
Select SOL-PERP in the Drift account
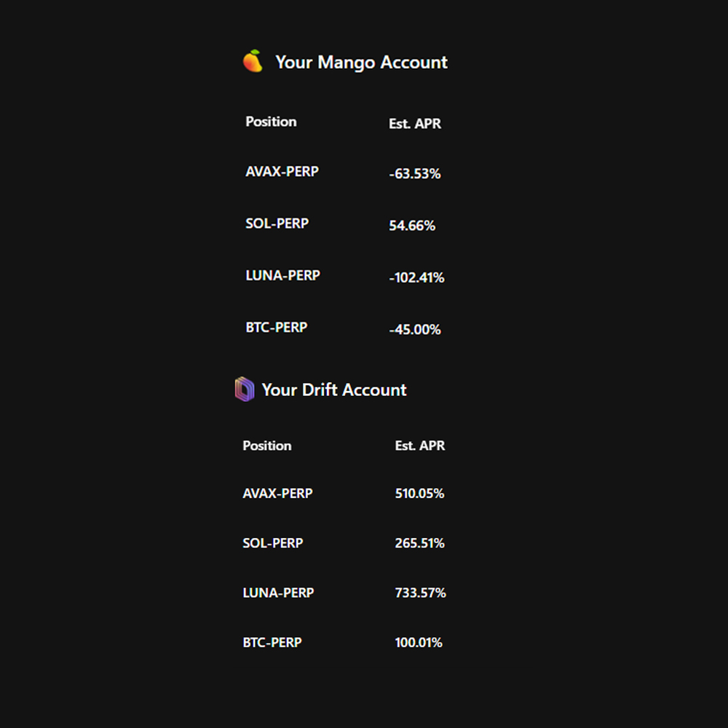click(272, 543)
